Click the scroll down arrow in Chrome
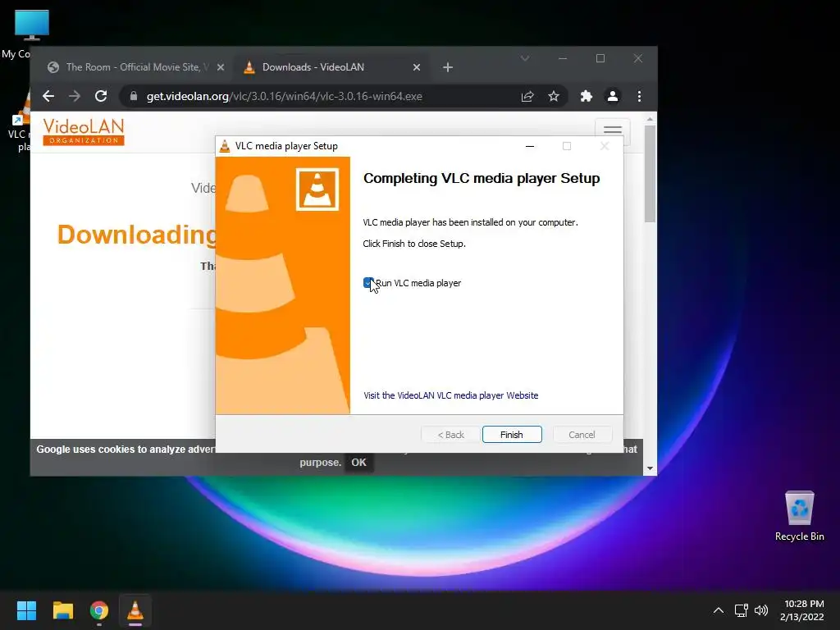840x630 pixels. tap(650, 468)
